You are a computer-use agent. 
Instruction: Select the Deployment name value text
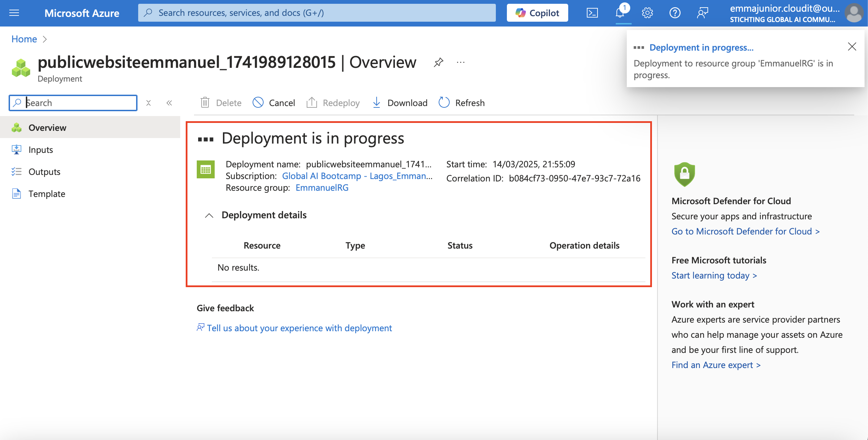click(x=369, y=164)
